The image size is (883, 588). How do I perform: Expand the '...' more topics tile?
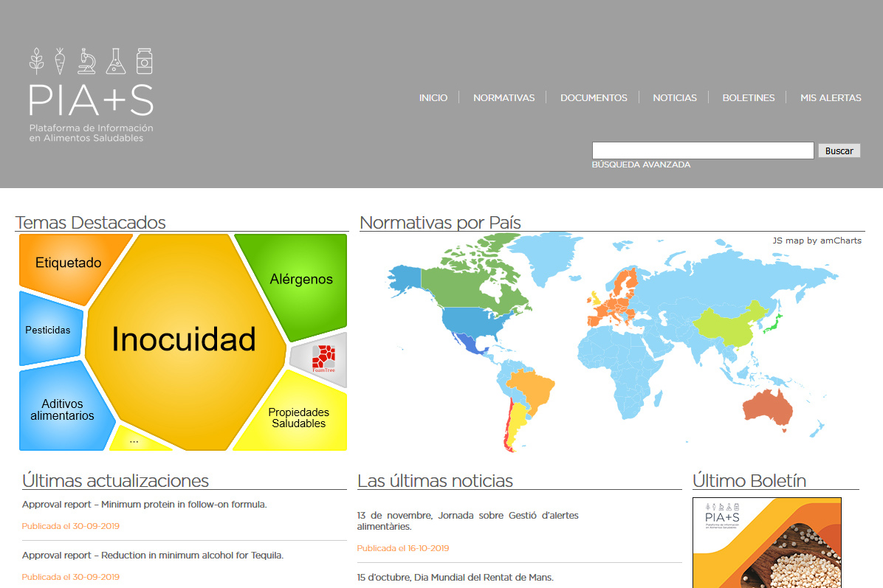click(134, 440)
